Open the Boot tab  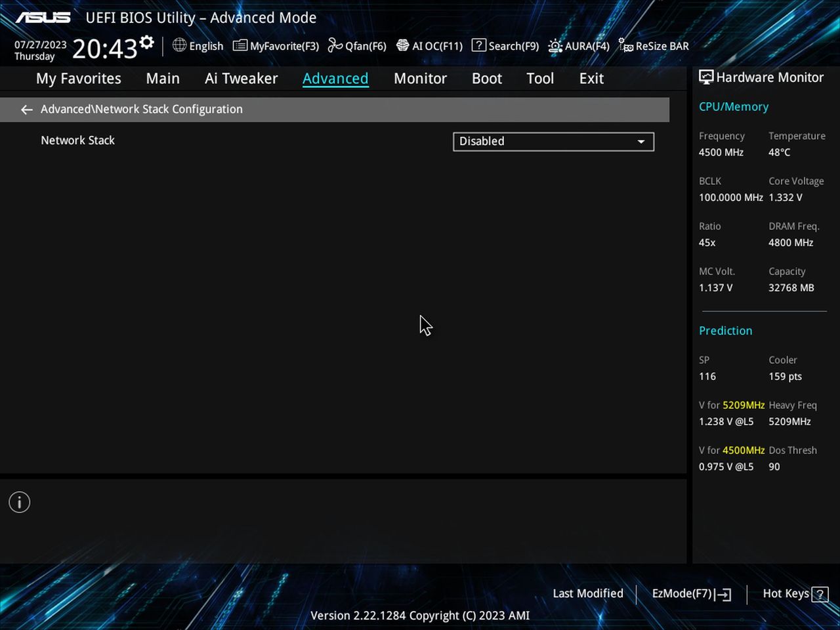pos(487,79)
